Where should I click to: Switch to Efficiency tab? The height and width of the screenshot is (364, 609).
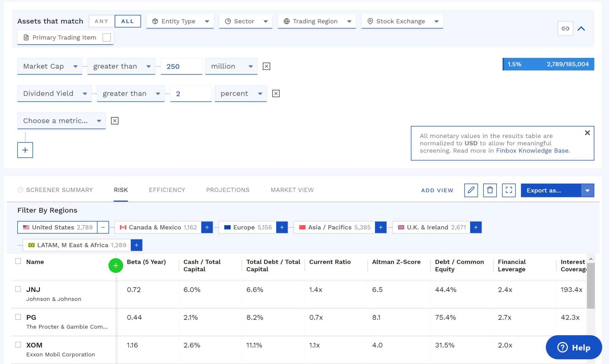click(x=167, y=190)
